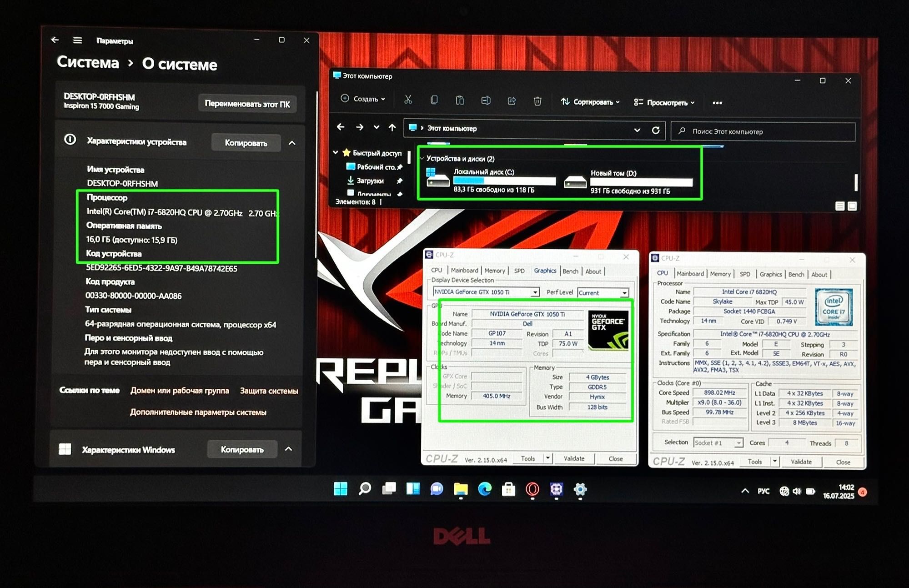Click the Explorer search field
The height and width of the screenshot is (588, 909).
tap(763, 131)
